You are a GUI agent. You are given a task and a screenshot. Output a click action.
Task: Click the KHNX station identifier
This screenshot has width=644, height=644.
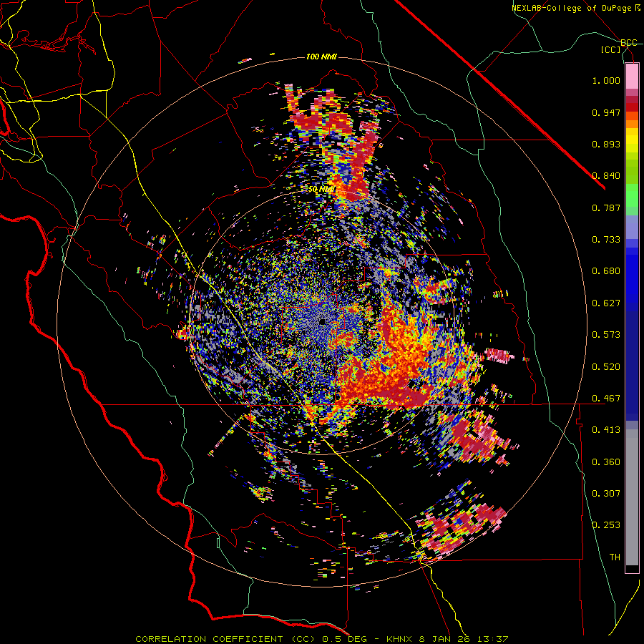401,639
